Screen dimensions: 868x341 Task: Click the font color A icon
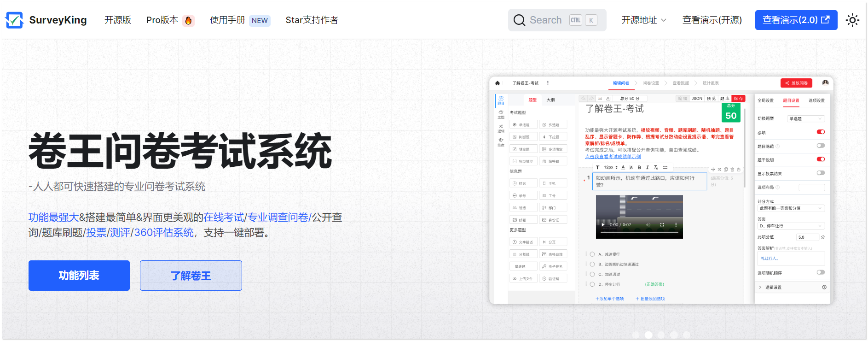click(x=623, y=168)
